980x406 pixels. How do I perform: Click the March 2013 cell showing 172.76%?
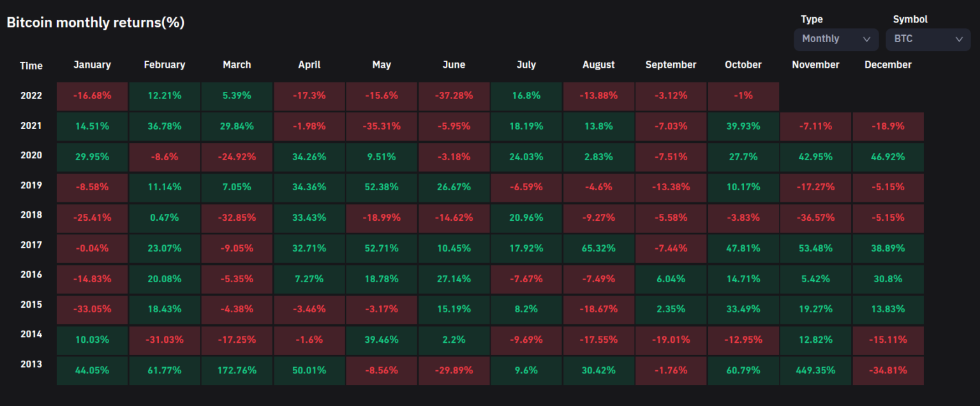pos(237,370)
